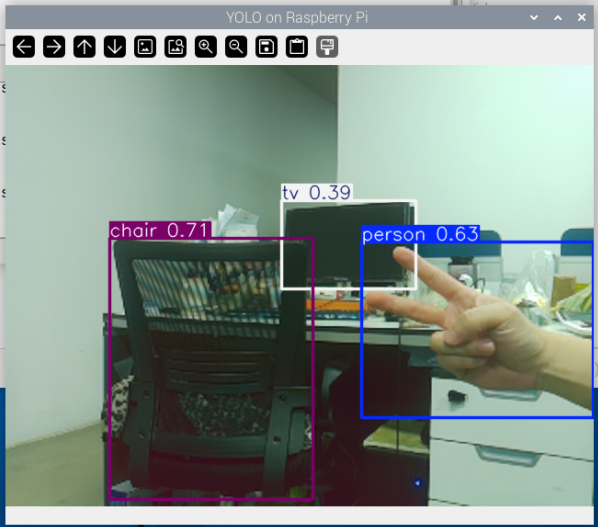
Task: Maximize window using the up chevron
Action: pyautogui.click(x=558, y=18)
